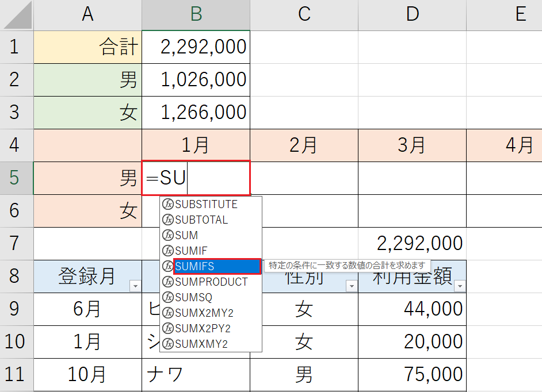542x392 pixels.
Task: Click cell B1 showing 2,292,000
Action: point(196,47)
